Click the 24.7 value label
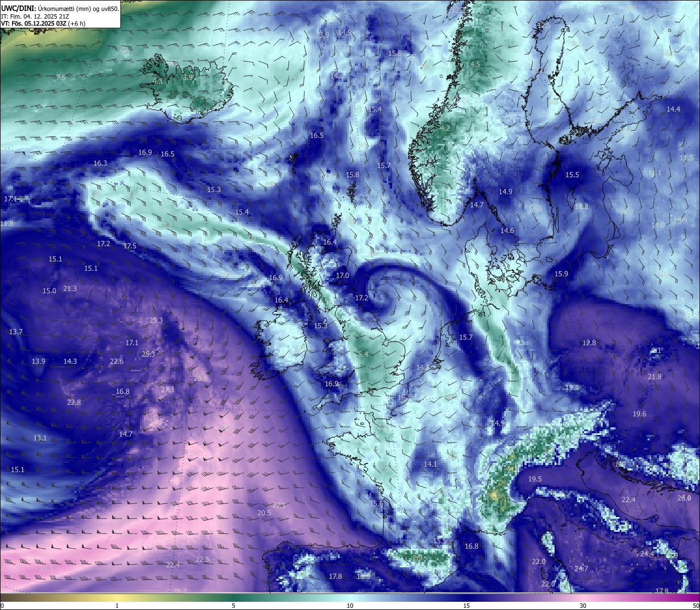This screenshot has height=610, width=700. [581, 568]
